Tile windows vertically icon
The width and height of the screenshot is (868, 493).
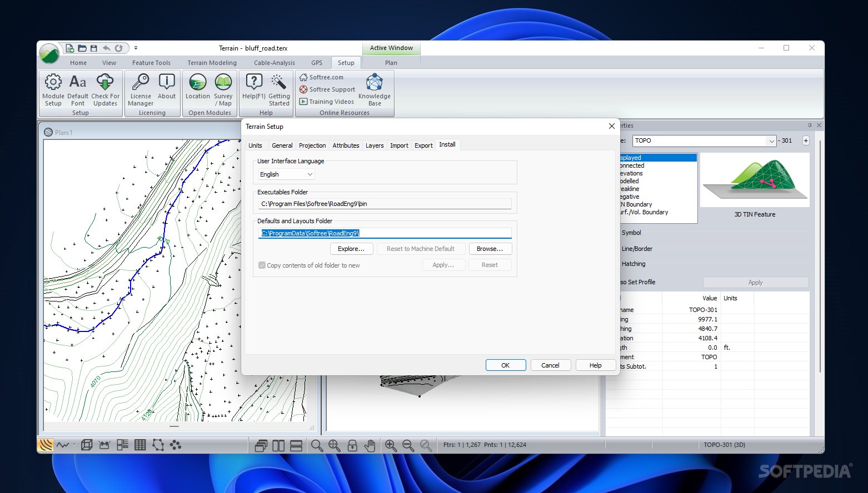pyautogui.click(x=278, y=445)
